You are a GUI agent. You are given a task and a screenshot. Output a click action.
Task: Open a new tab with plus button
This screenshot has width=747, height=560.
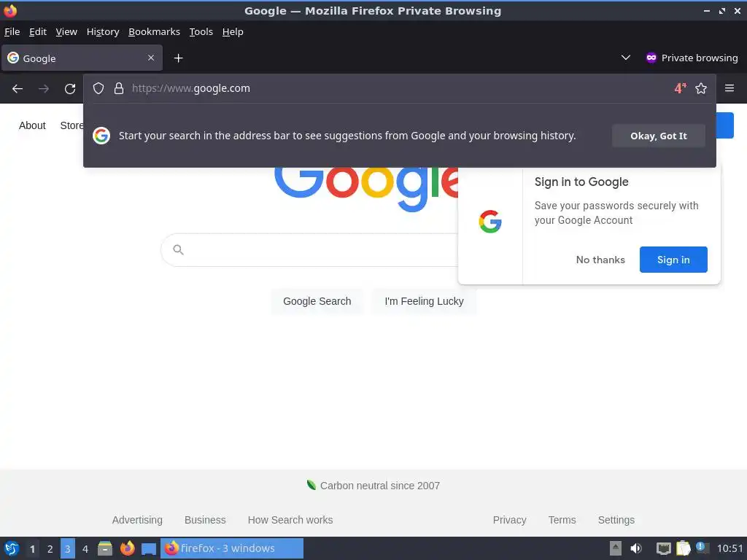click(178, 58)
